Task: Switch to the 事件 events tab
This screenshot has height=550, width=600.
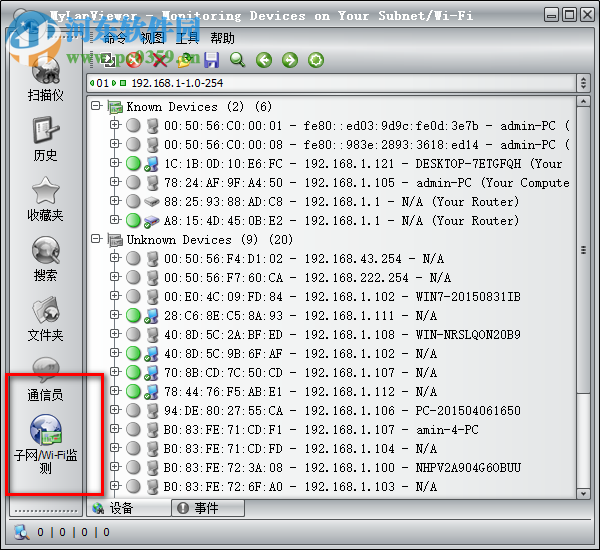Action: (208, 508)
